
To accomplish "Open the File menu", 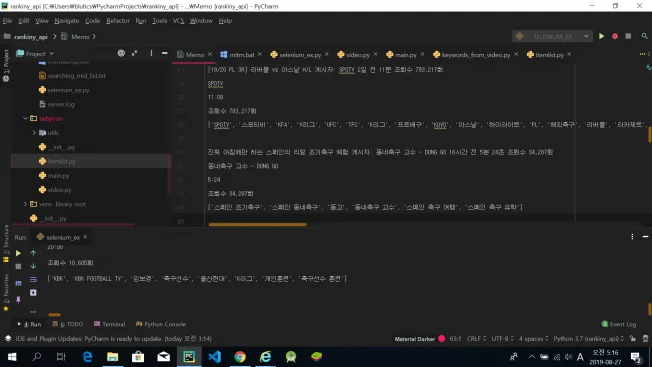I will [x=7, y=21].
